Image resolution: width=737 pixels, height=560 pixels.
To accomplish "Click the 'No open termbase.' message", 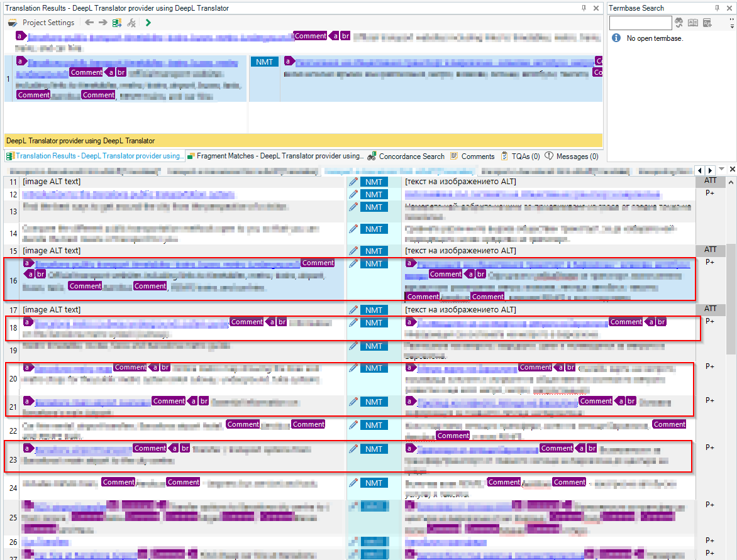I will tap(655, 38).
